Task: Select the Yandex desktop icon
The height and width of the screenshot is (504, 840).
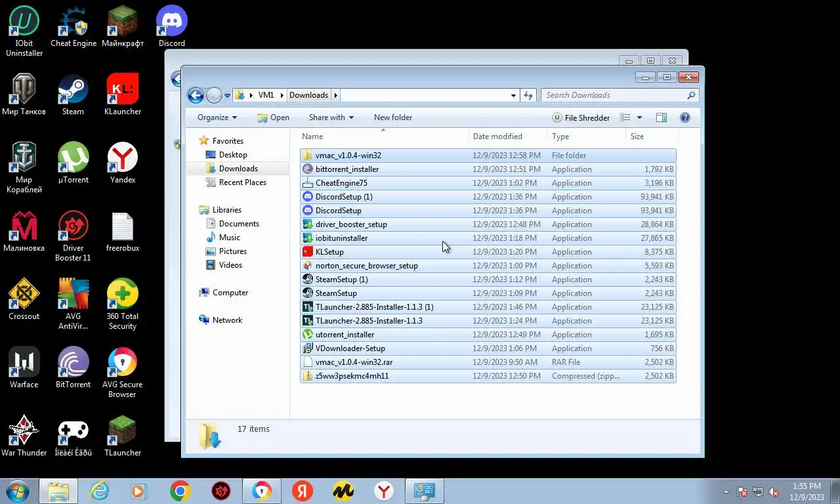Action: (x=123, y=163)
